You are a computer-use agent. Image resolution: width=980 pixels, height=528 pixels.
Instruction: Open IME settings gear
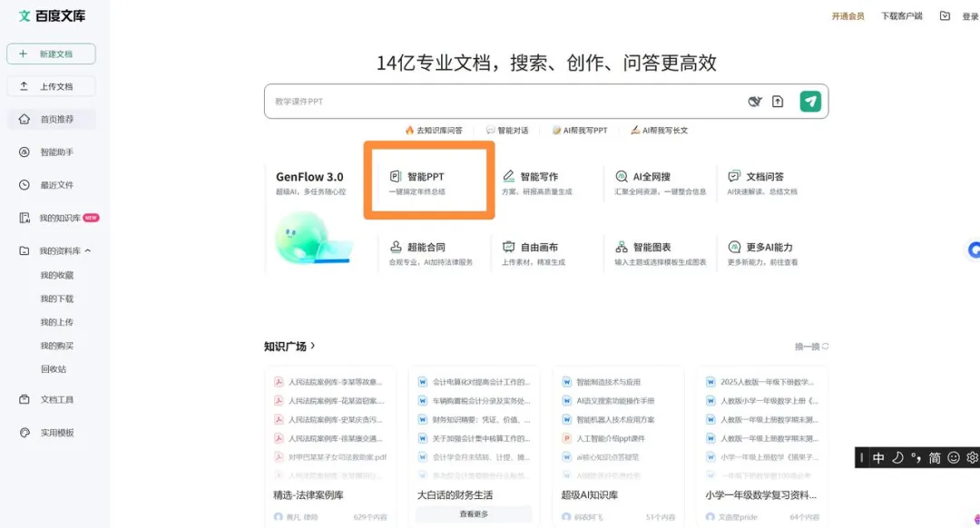point(973,458)
